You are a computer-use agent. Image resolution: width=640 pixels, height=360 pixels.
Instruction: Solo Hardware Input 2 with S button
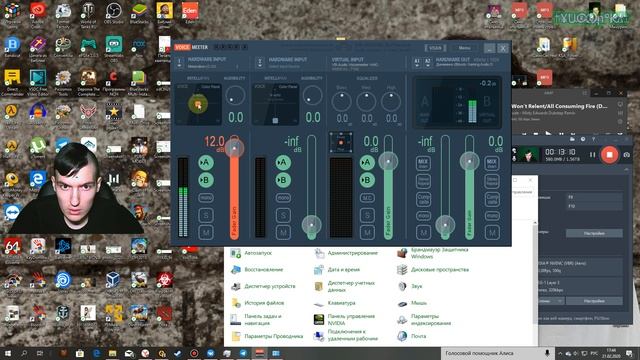pos(283,215)
